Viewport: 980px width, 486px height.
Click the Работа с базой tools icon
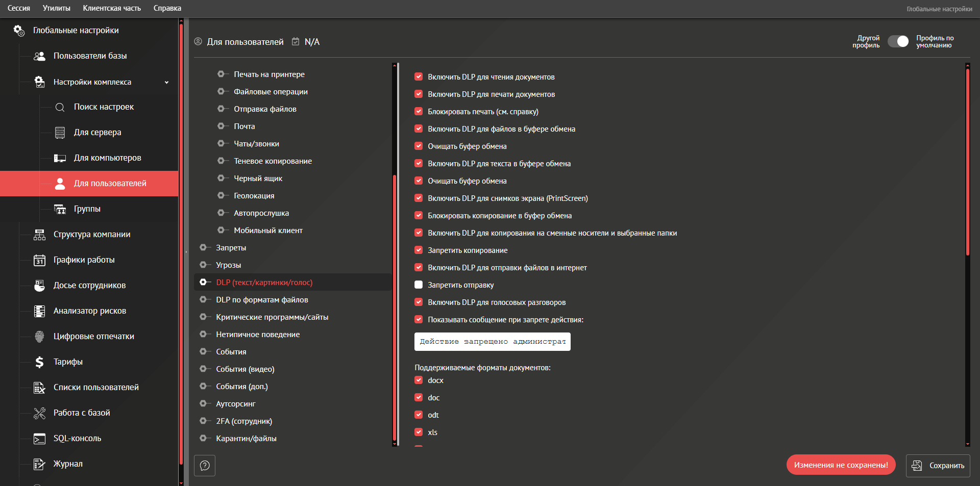tap(39, 413)
